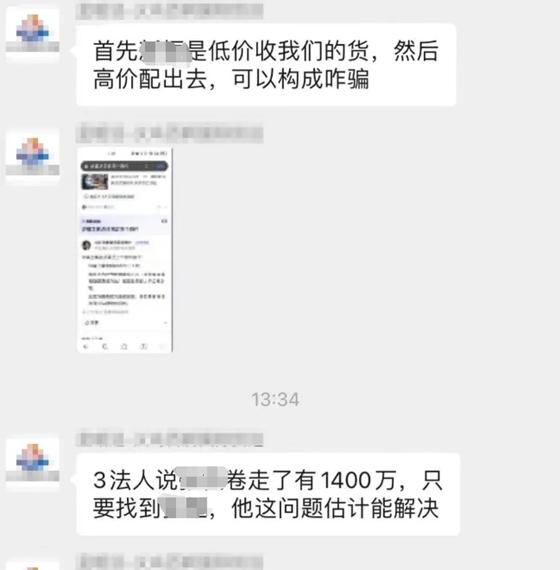This screenshot has height=570, width=560.
Task: Open sender avatar beside 3法人说 message
Action: 32,462
